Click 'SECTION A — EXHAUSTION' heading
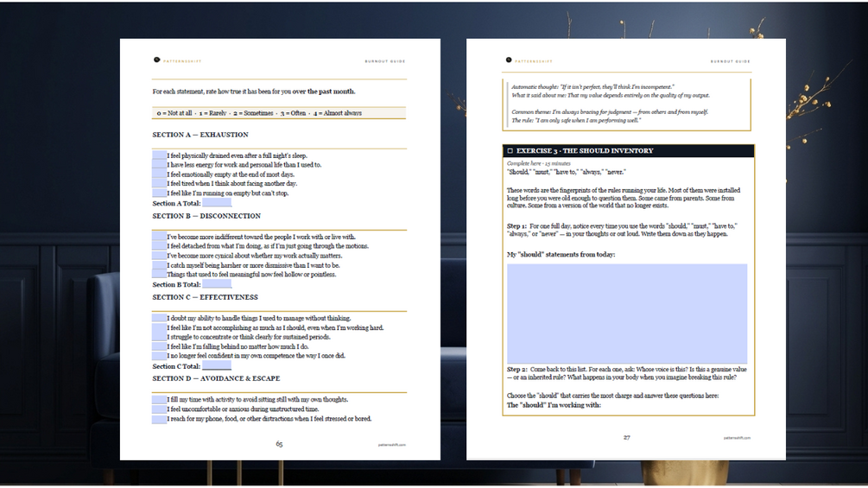This screenshot has width=868, height=488. [200, 135]
